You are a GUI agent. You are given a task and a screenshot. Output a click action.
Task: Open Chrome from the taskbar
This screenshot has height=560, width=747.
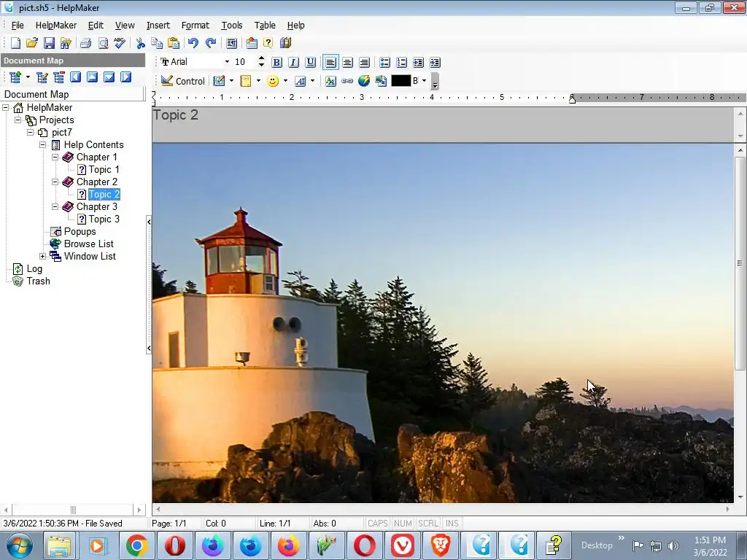click(136, 545)
